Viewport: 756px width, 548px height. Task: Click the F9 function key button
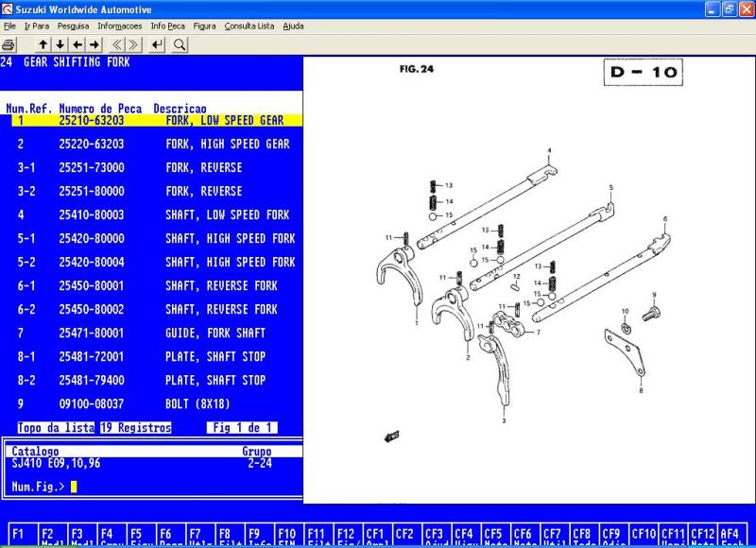tap(261, 534)
